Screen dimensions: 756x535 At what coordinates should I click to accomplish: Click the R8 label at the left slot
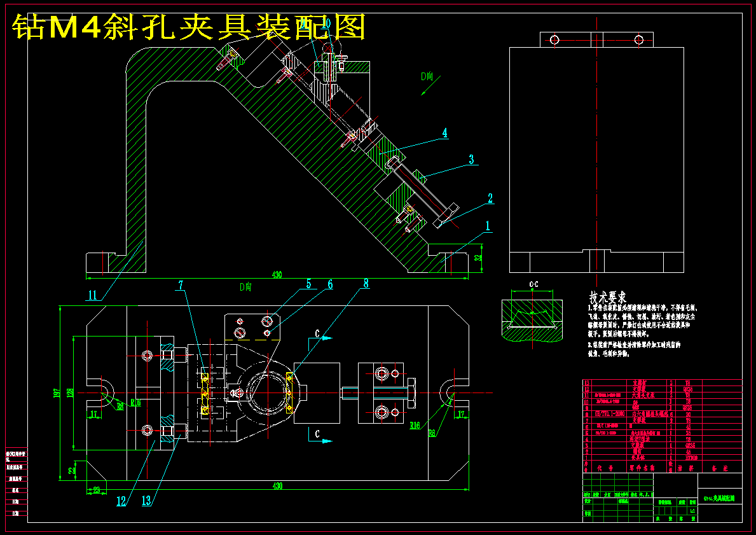point(120,406)
